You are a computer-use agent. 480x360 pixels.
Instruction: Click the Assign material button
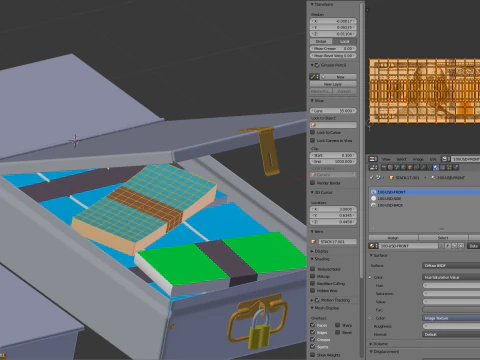[x=393, y=238]
